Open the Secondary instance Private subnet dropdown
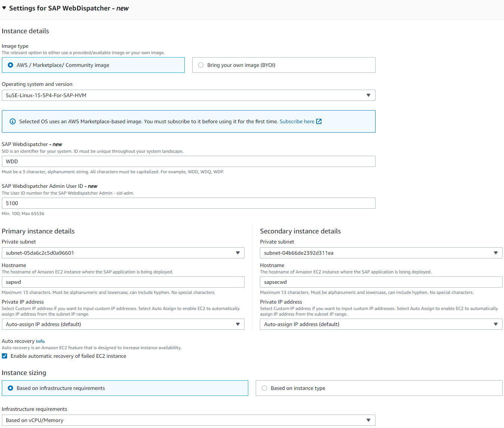The width and height of the screenshot is (504, 428). (x=381, y=253)
